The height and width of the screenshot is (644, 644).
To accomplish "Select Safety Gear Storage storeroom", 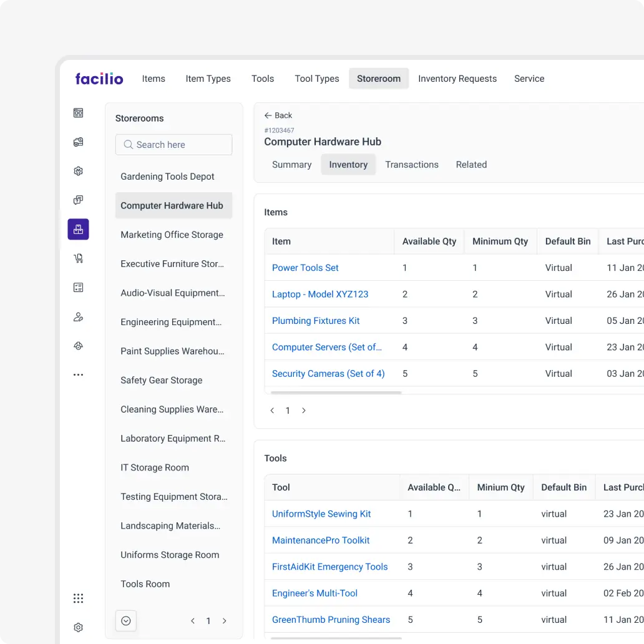I will coord(162,380).
